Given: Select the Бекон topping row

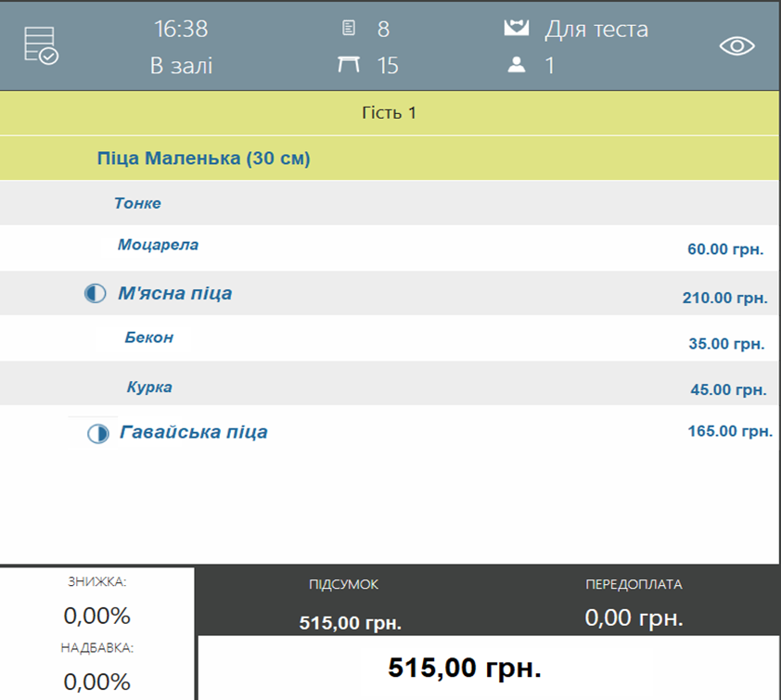Looking at the screenshot, I should pyautogui.click(x=390, y=338).
